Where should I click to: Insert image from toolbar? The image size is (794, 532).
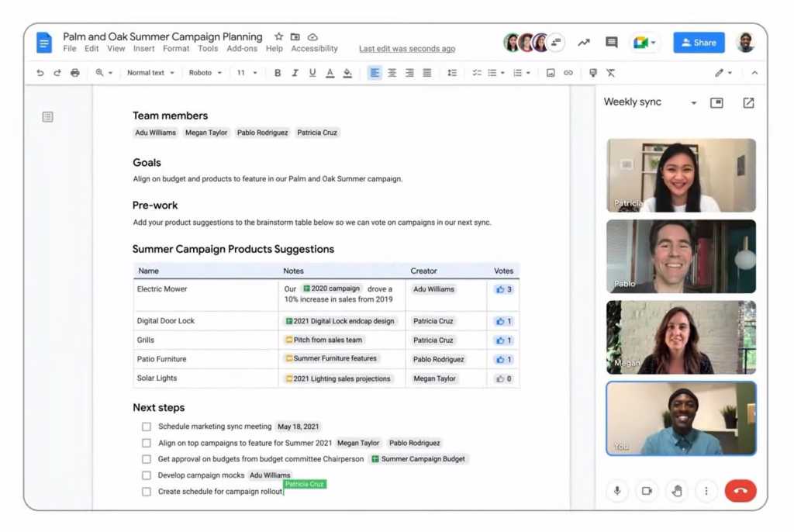click(551, 73)
